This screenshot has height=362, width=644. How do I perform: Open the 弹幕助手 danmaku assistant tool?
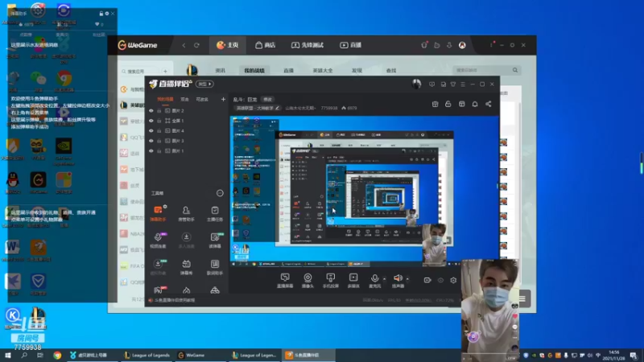[x=158, y=213]
